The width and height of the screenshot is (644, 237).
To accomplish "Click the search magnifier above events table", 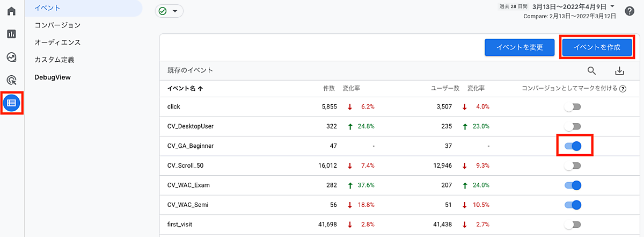I will point(591,71).
